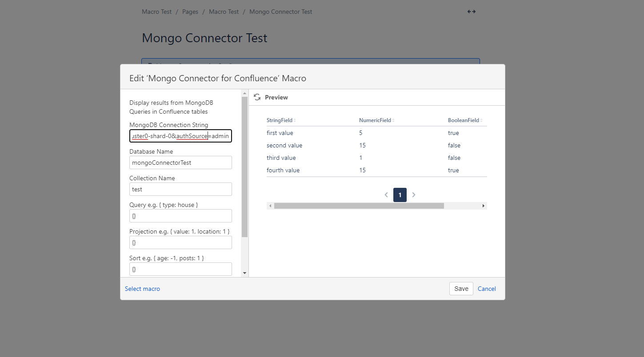This screenshot has width=644, height=357.
Task: Click 'true' in the first value row
Action: [453, 133]
